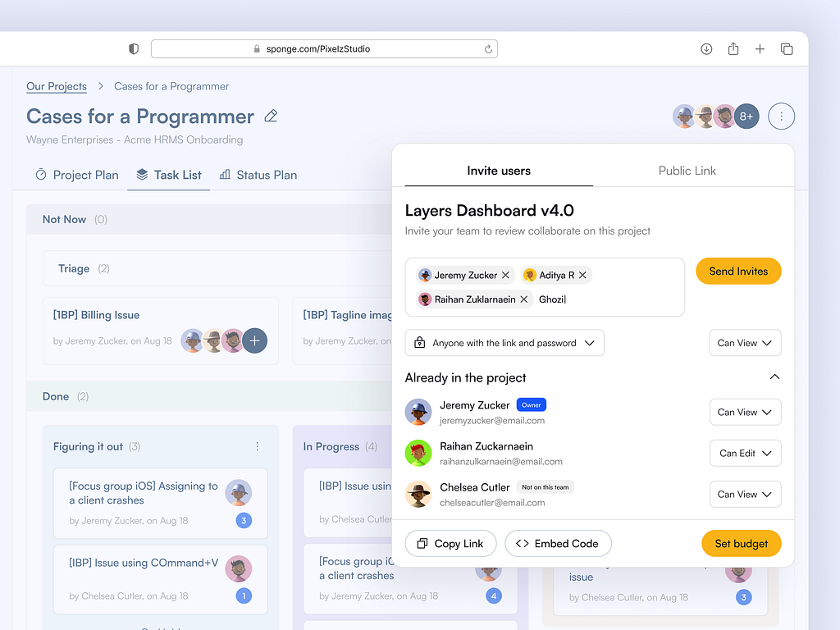Switch to the Project Plan tab

77,175
